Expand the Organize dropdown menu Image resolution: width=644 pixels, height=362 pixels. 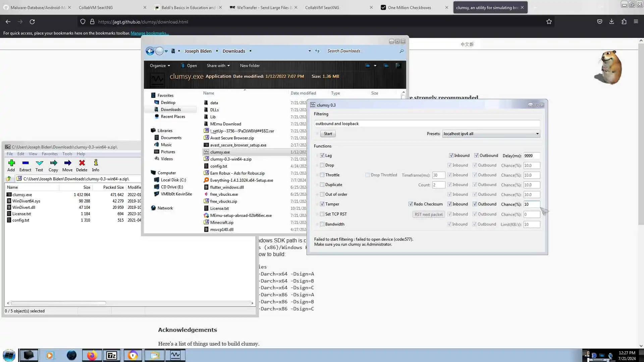point(160,66)
